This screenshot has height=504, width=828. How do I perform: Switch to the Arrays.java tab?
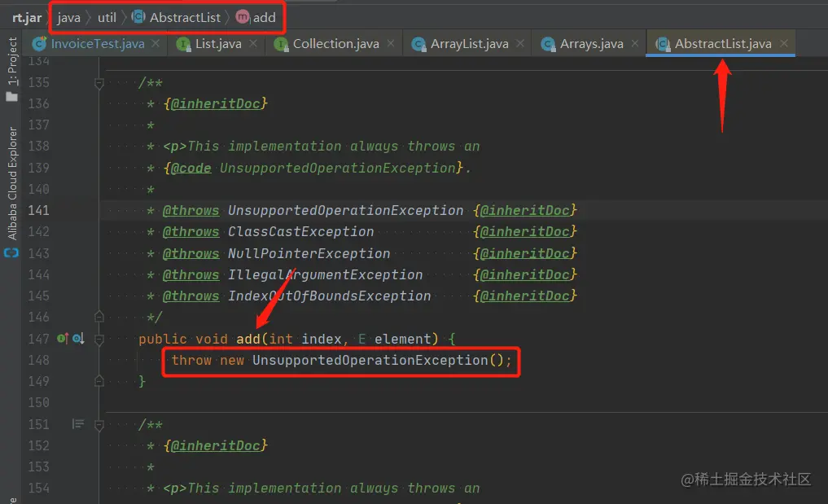click(591, 44)
